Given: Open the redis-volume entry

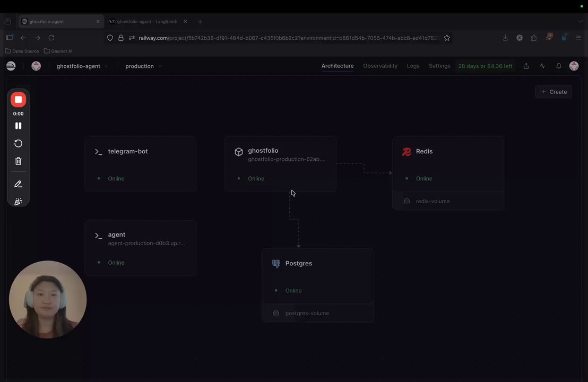Looking at the screenshot, I should [448, 201].
